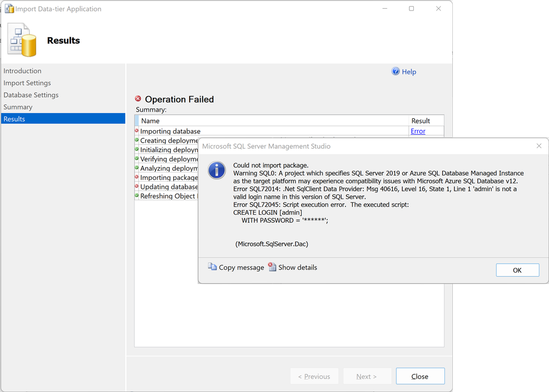This screenshot has height=392, width=549.
Task: Select the Creating deployment row
Action: (167, 141)
